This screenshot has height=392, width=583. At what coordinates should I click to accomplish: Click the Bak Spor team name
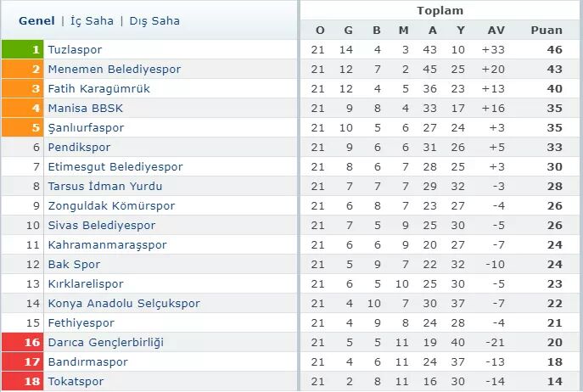74,264
